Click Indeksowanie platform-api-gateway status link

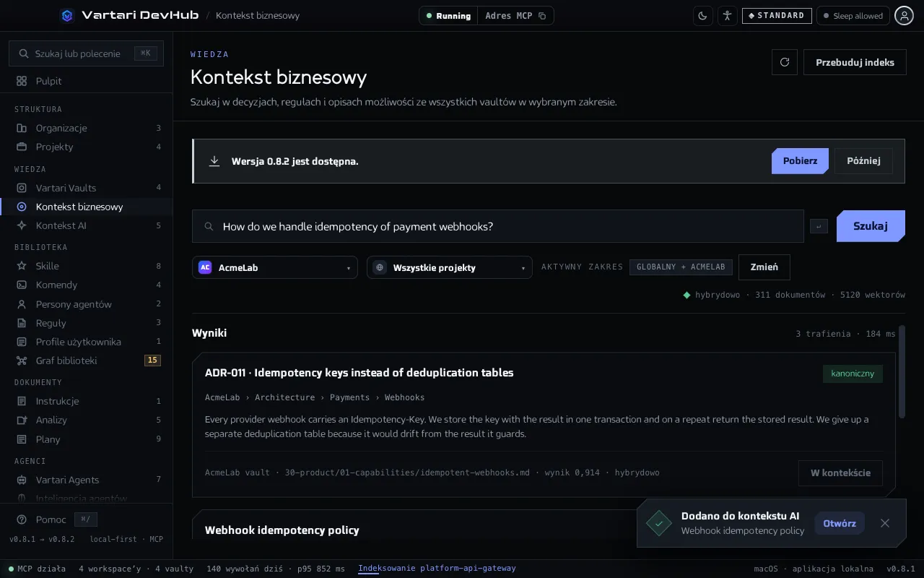tap(437, 568)
